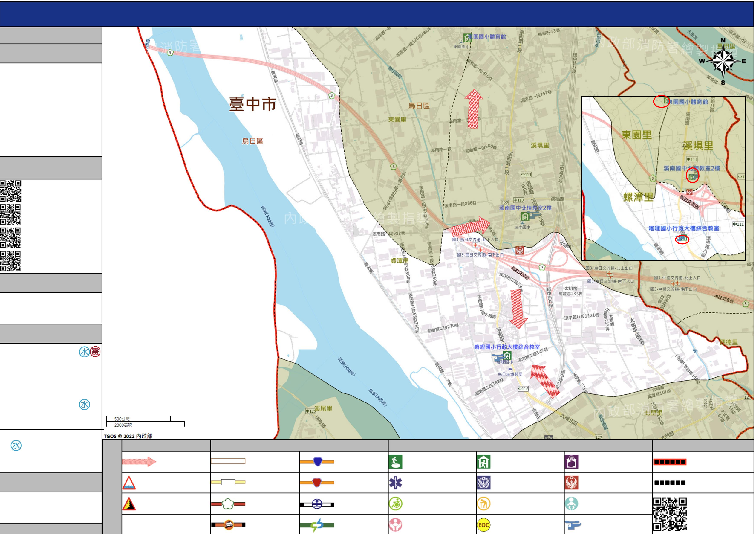Viewport: 756px width, 534px height.
Task: Click the green shelter building legend icon
Action: point(484,462)
